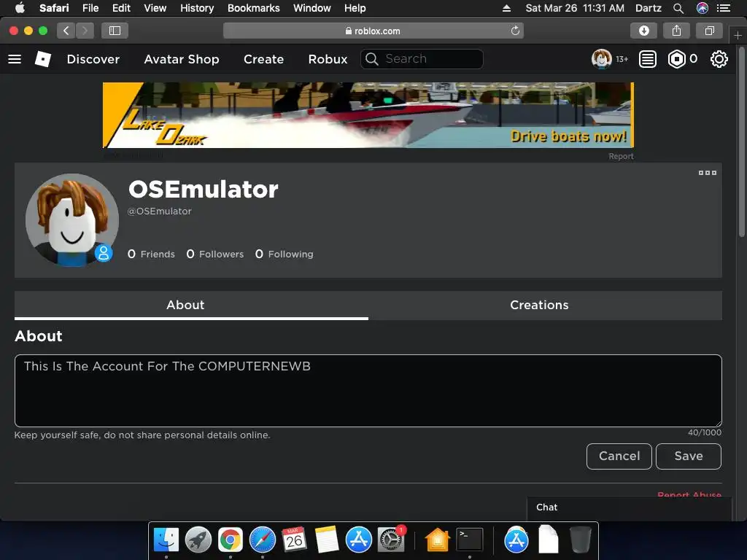Open the Robux page
Screen dimensions: 747x560
[328, 59]
